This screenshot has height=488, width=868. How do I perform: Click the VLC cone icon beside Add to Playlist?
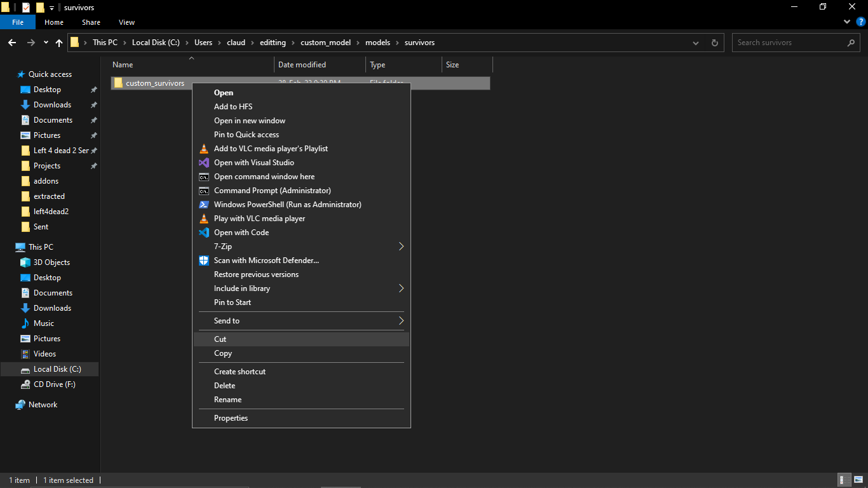(203, 149)
